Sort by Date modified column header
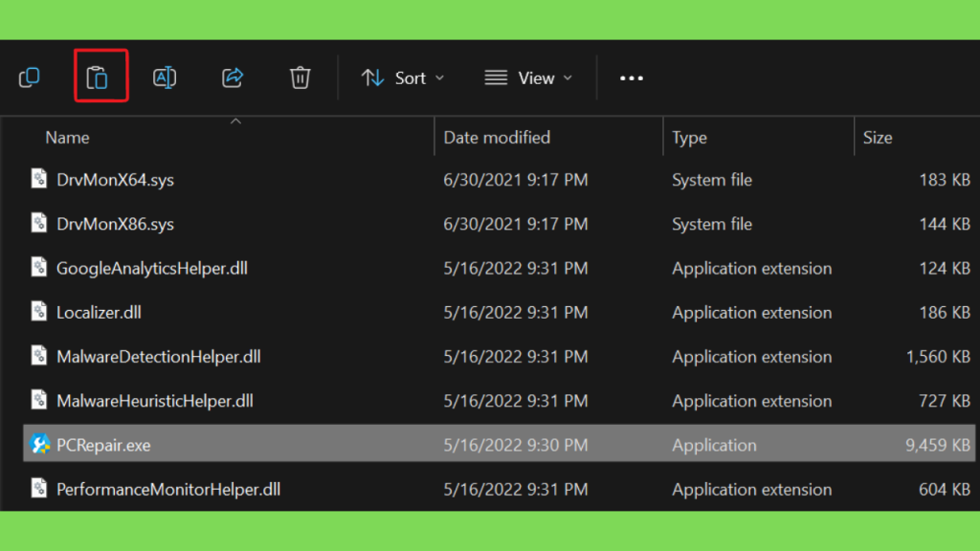The image size is (980, 551). (x=497, y=138)
